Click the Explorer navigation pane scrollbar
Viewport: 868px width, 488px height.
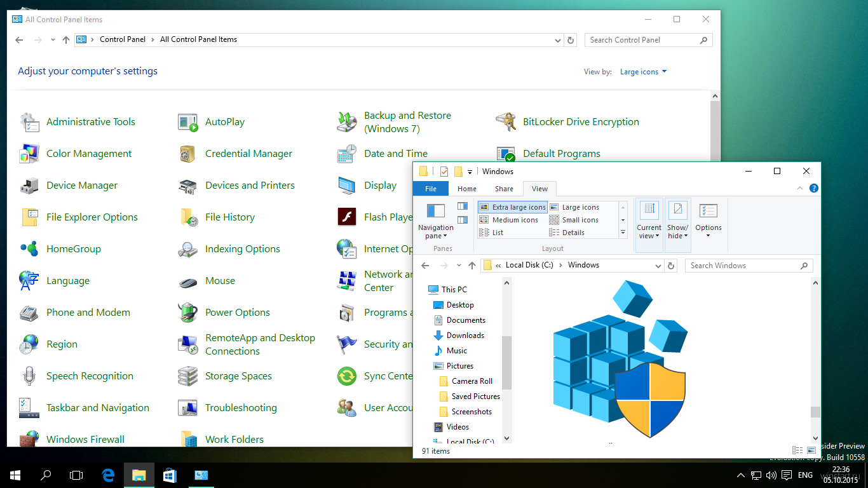pos(506,362)
